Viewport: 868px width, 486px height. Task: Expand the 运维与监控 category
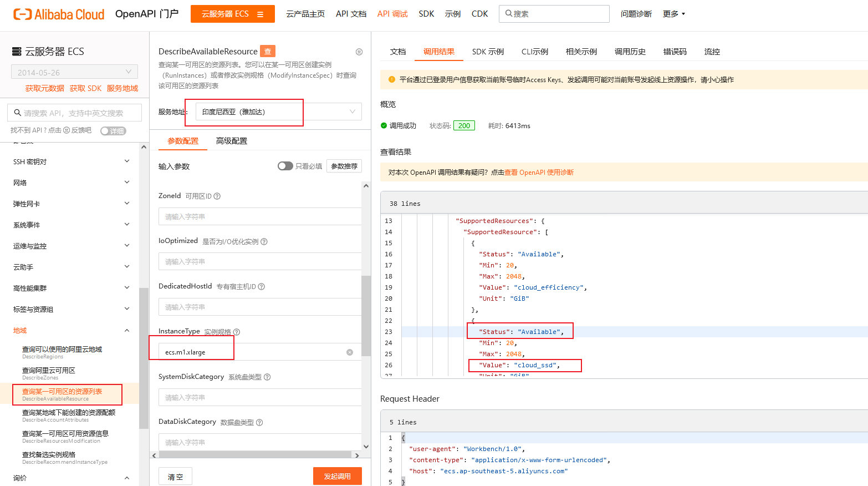coord(127,246)
